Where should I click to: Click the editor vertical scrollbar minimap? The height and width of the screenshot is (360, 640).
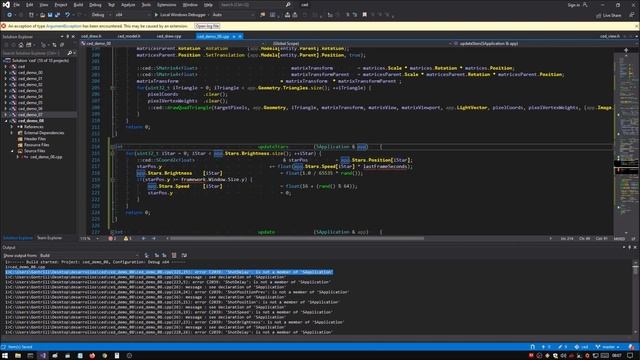point(626,143)
